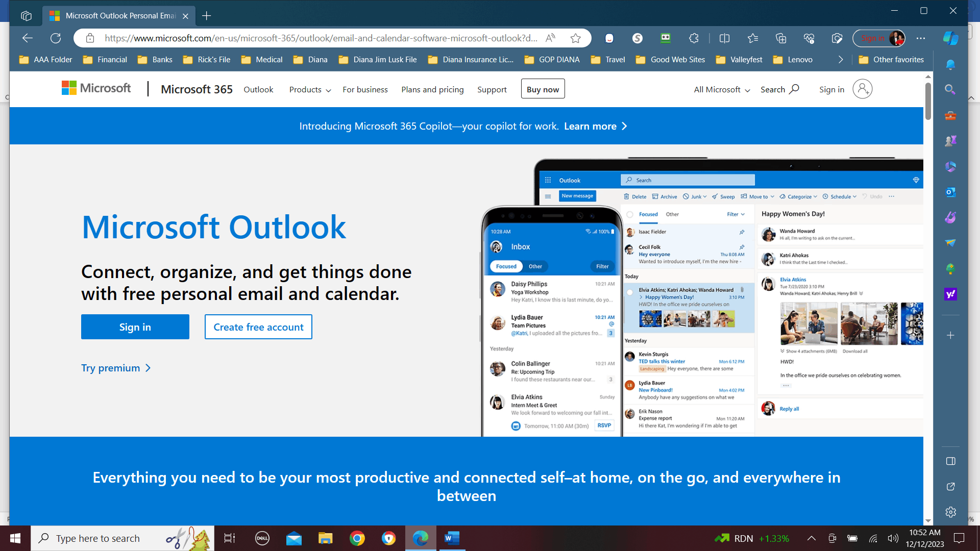Viewport: 980px width, 551px height.
Task: Open the sidebar search magnifier icon
Action: tap(950, 89)
